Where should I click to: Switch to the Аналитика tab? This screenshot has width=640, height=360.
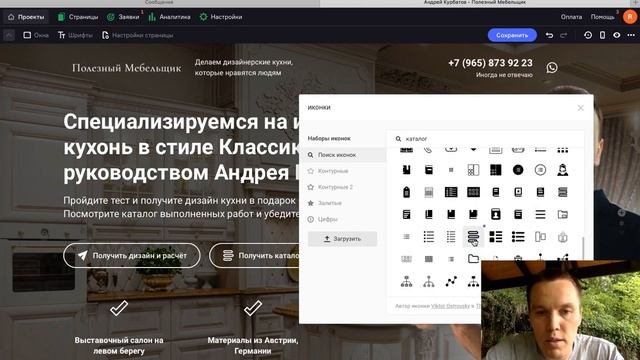pyautogui.click(x=169, y=17)
